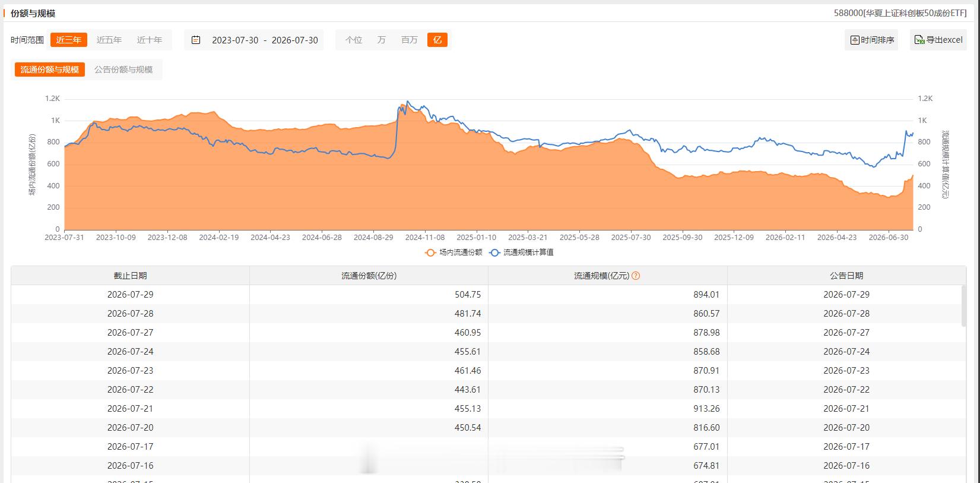Select 近十年 time range
The height and width of the screenshot is (483, 980).
150,40
